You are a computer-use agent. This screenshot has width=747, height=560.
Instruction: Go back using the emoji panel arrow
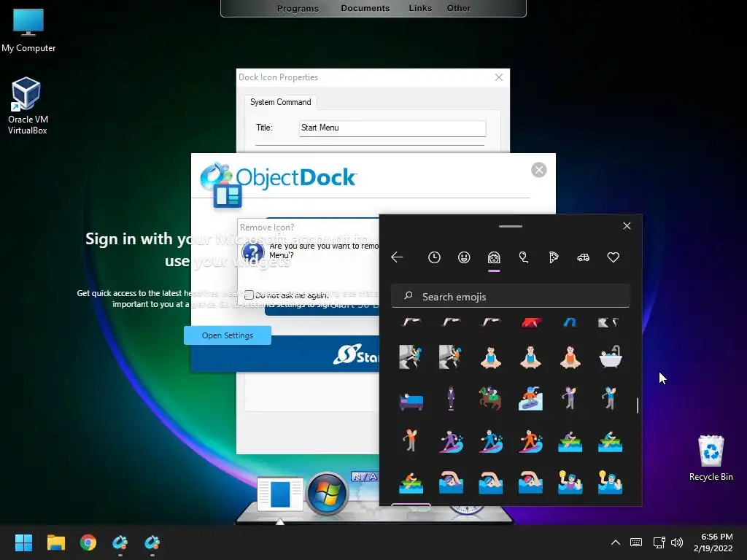click(x=397, y=257)
